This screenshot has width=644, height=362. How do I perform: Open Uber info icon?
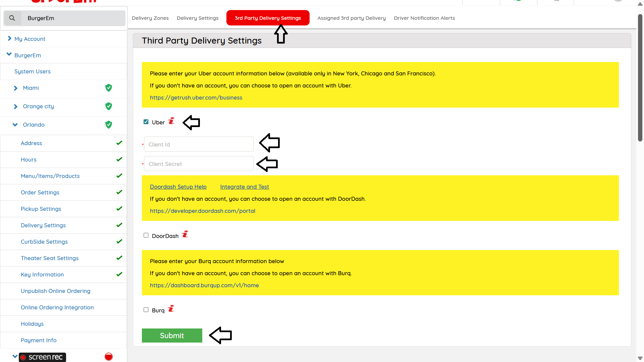pos(171,121)
